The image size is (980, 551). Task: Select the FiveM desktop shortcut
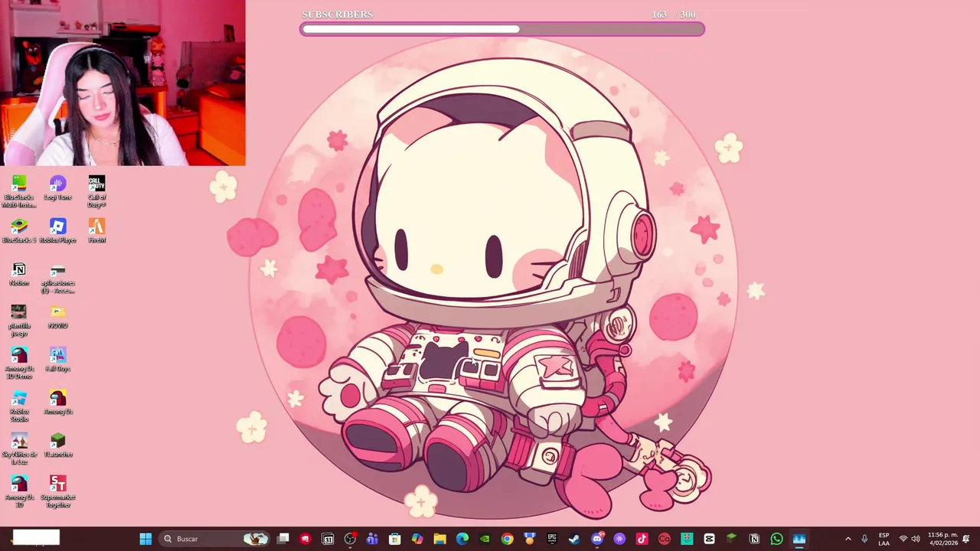tap(96, 231)
